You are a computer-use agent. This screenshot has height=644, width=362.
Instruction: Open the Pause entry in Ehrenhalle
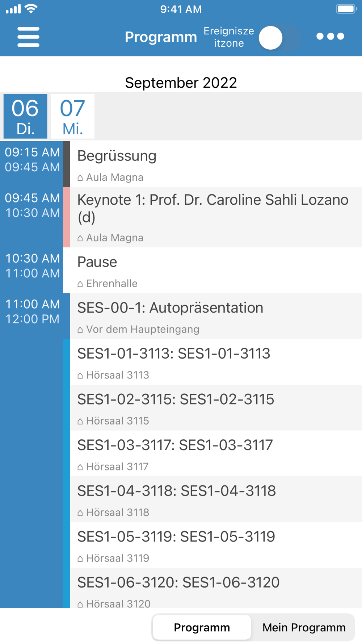click(215, 270)
